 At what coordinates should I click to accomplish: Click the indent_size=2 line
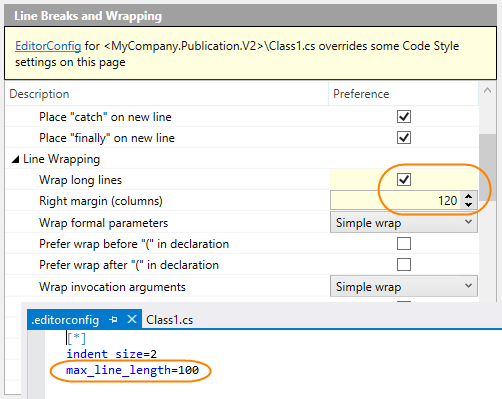coord(111,354)
